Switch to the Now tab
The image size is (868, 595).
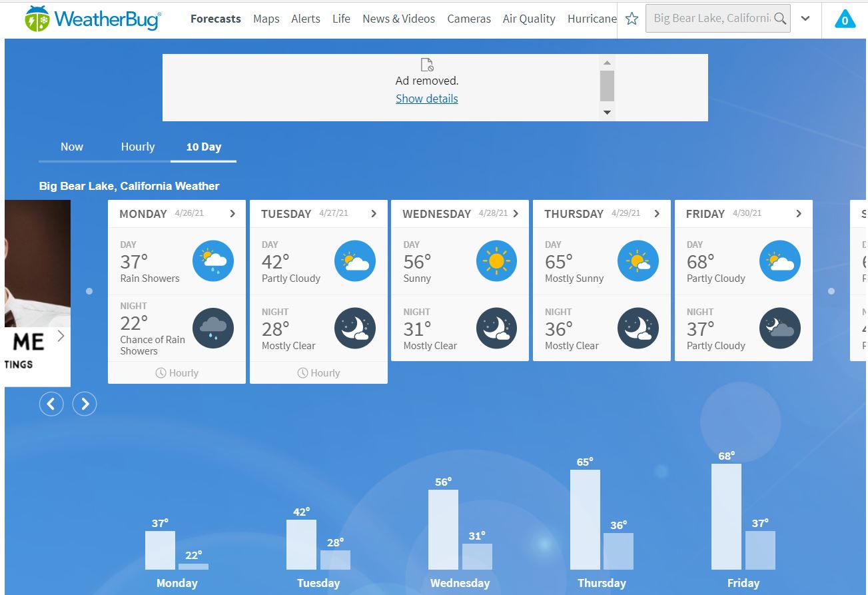72,147
